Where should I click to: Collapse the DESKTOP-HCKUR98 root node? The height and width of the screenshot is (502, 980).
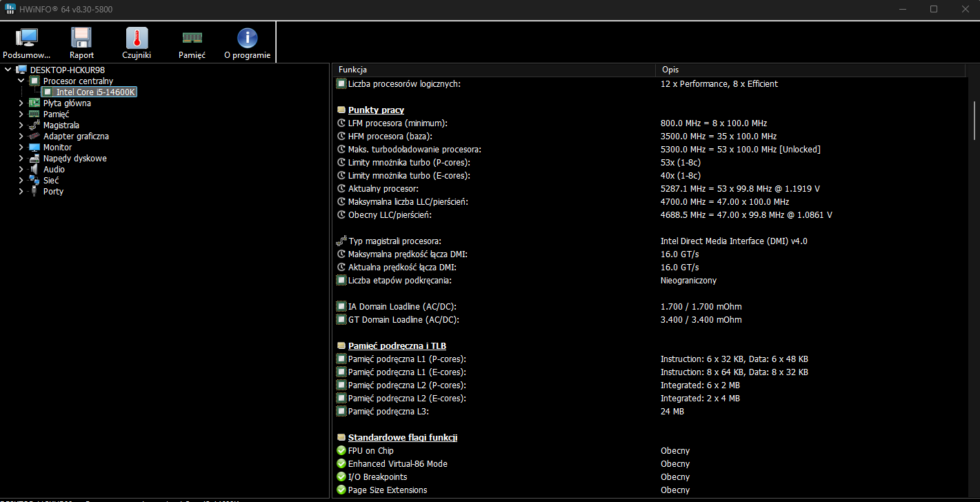point(8,70)
